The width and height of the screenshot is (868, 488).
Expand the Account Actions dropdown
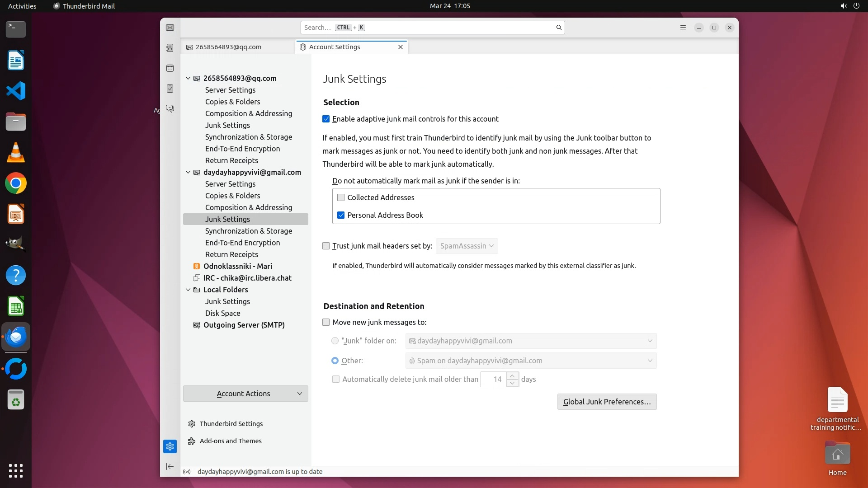(245, 394)
